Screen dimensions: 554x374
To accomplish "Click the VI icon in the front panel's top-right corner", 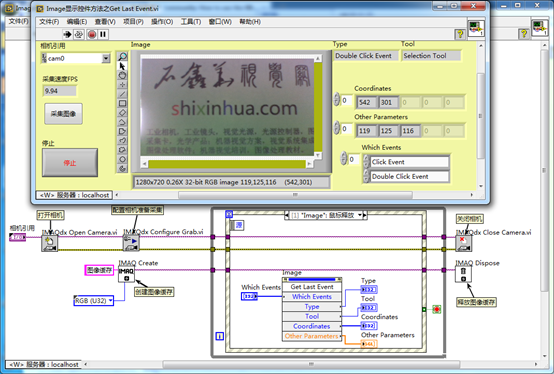I will (x=476, y=28).
